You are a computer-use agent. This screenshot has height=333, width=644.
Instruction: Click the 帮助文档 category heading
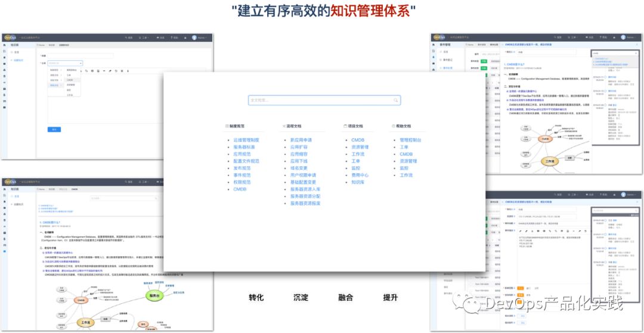(x=401, y=126)
